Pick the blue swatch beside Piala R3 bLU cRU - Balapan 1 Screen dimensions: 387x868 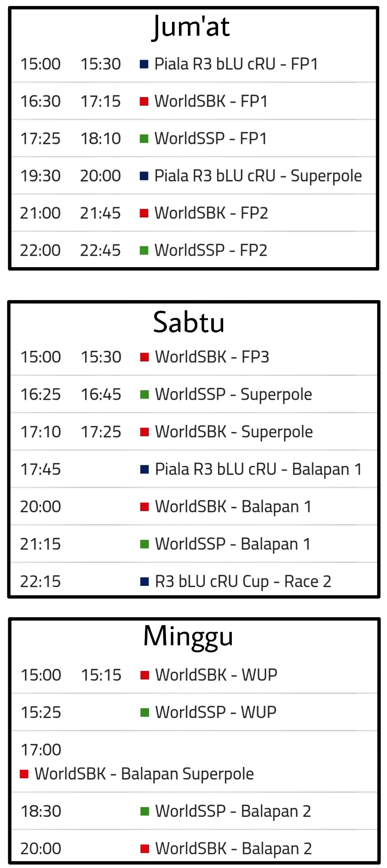144,469
